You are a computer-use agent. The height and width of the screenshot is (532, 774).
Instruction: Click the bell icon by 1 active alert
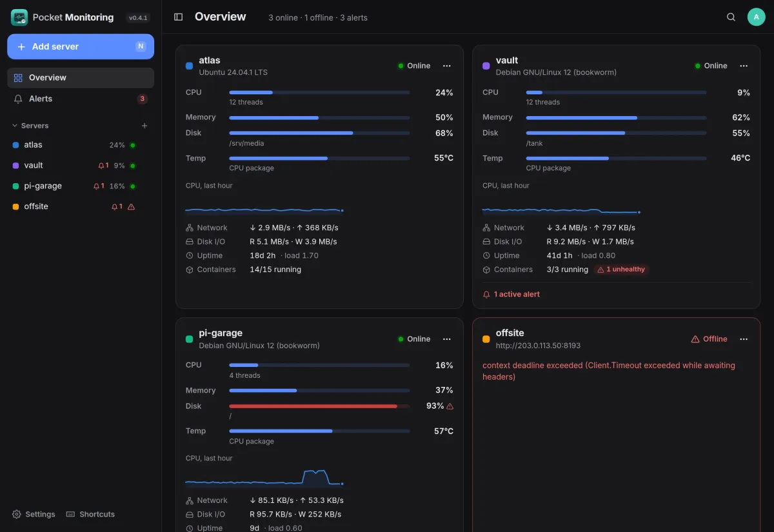click(x=486, y=295)
